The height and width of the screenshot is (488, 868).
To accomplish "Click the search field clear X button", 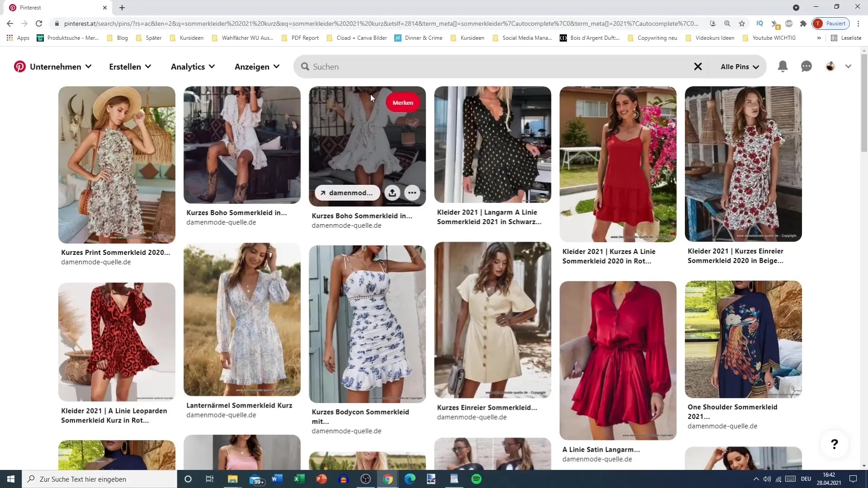I will click(698, 66).
